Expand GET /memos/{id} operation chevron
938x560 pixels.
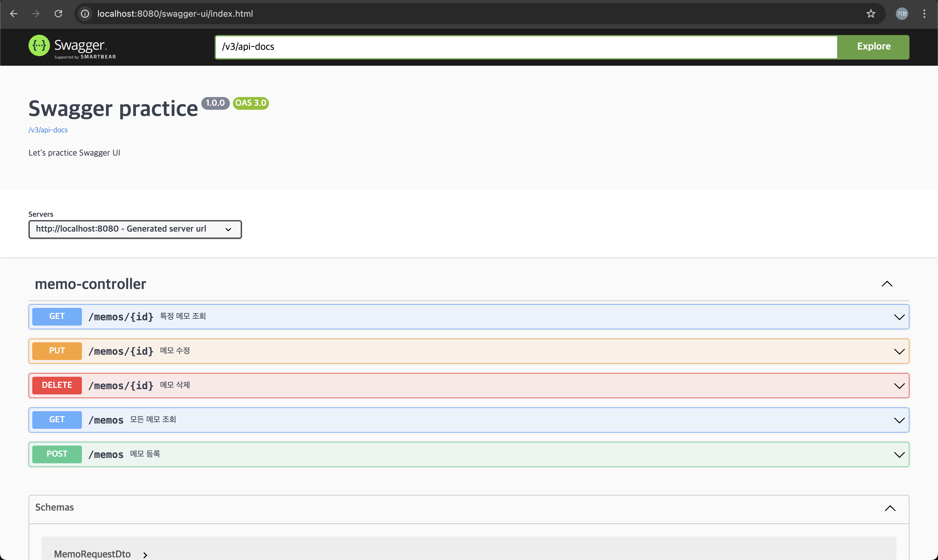[x=899, y=317]
